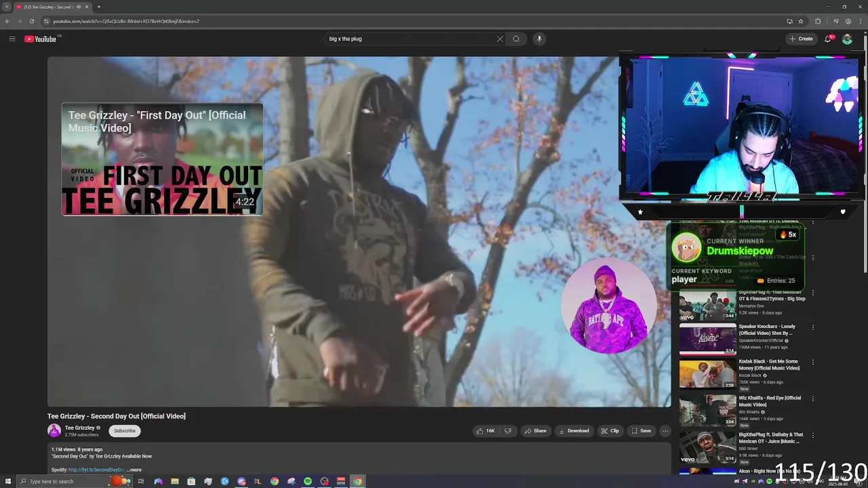
Task: Open Chrome media controls icon
Action: tap(836, 21)
